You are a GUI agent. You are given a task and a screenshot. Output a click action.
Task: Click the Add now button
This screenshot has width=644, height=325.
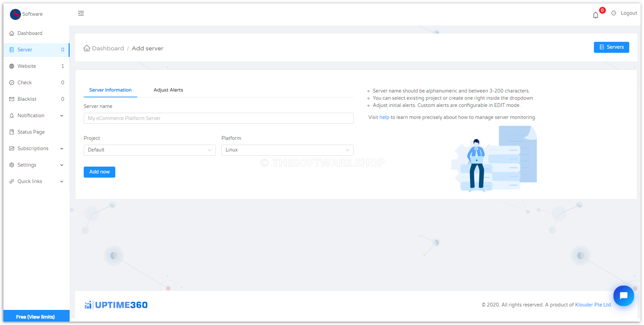click(x=99, y=172)
